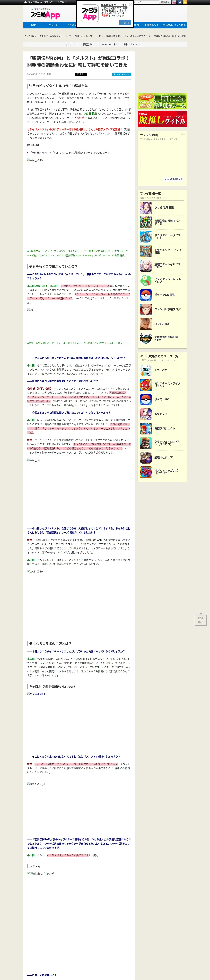Select 激推しタイトル in the sub-navigation
This screenshot has width=210, height=980.
[131, 45]
